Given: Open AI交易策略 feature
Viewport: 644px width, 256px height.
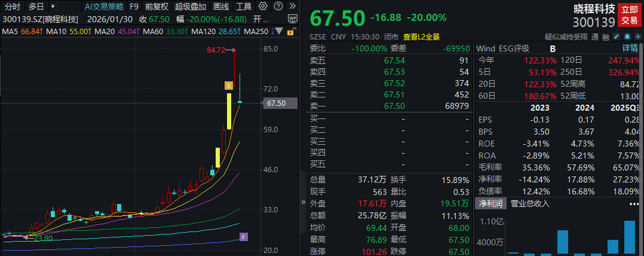Looking at the screenshot, I should coord(104,7).
